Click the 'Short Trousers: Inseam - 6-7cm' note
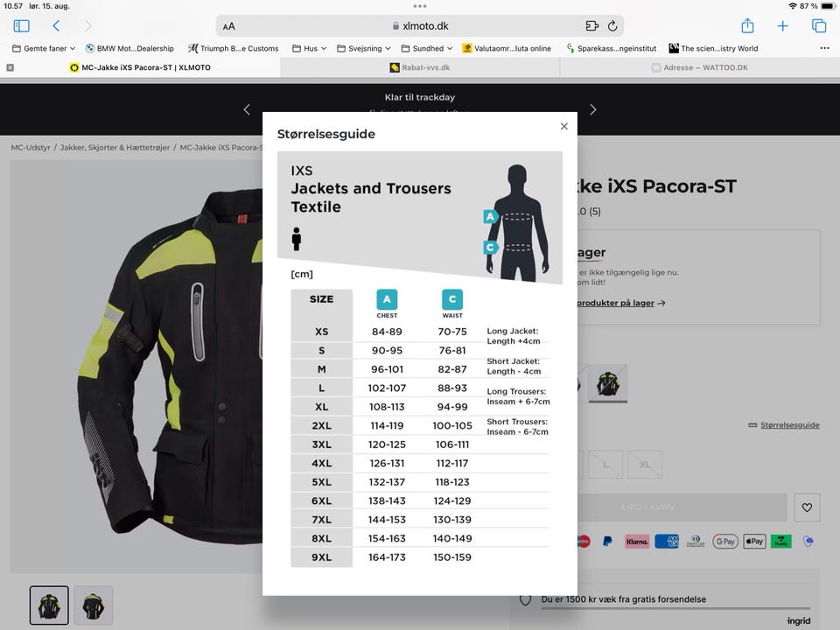Viewport: 840px width, 630px height. pyautogui.click(x=517, y=426)
